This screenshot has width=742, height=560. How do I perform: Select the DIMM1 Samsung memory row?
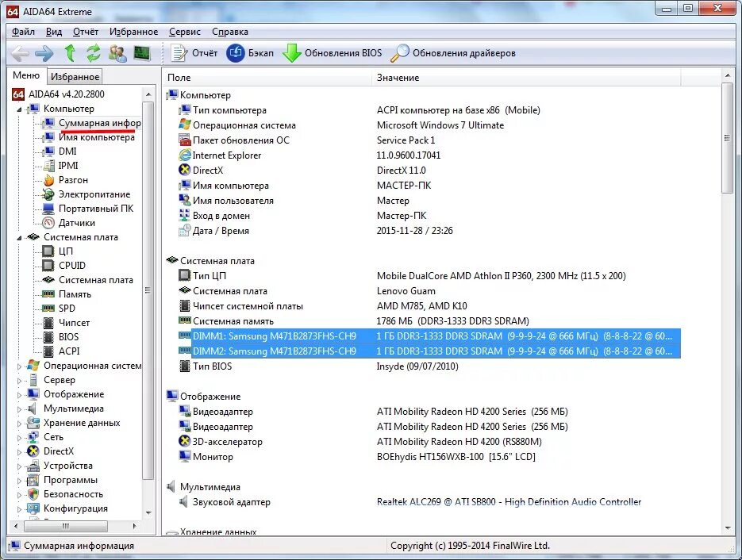pos(429,336)
